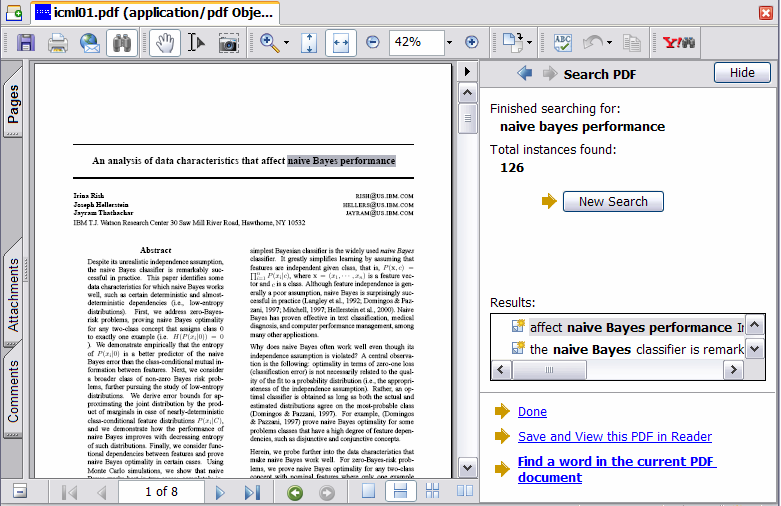
Task: Switch to Continuous page layout
Action: tap(400, 491)
